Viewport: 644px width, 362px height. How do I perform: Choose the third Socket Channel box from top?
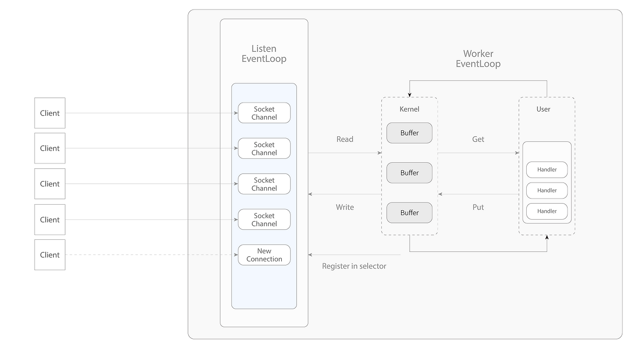click(x=264, y=184)
